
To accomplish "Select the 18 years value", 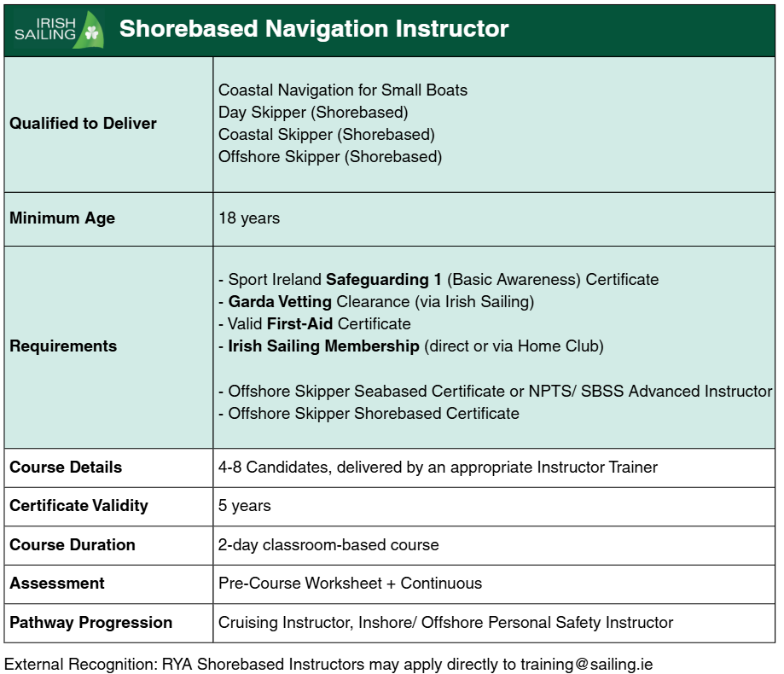I will coord(249,218).
